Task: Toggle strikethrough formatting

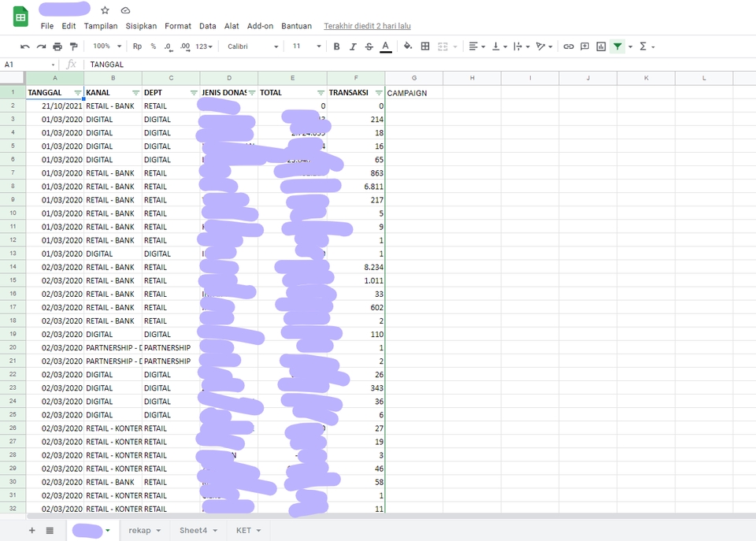Action: click(x=369, y=46)
